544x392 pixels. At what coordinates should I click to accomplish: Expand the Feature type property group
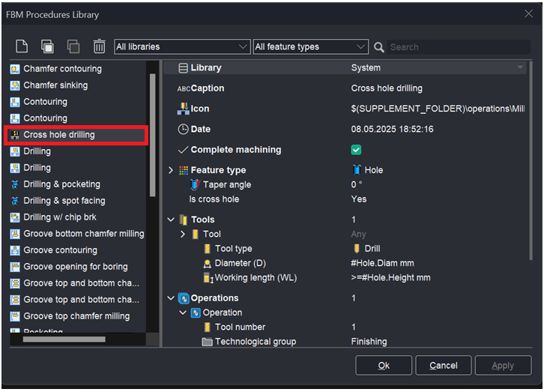click(x=172, y=170)
